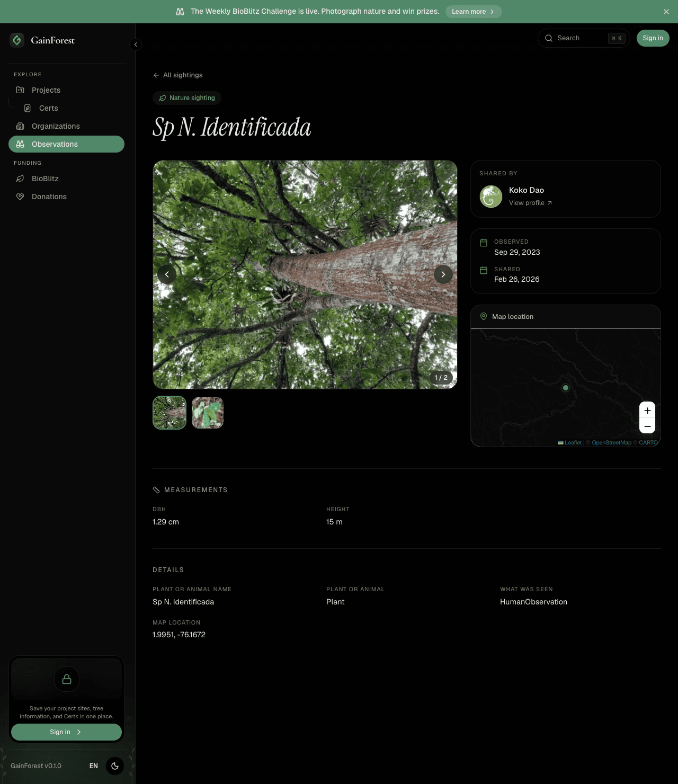The height and width of the screenshot is (784, 678).
Task: Click the Map location pin icon
Action: point(484,316)
